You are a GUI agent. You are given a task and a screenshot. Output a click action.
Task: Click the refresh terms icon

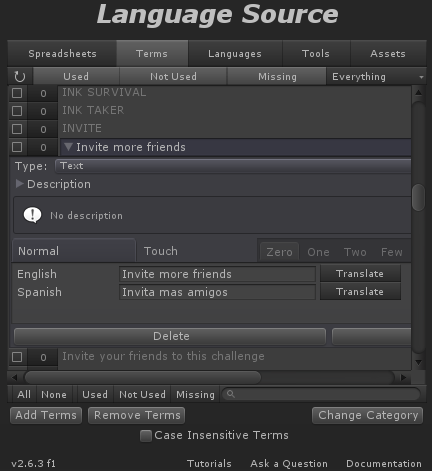(x=20, y=77)
